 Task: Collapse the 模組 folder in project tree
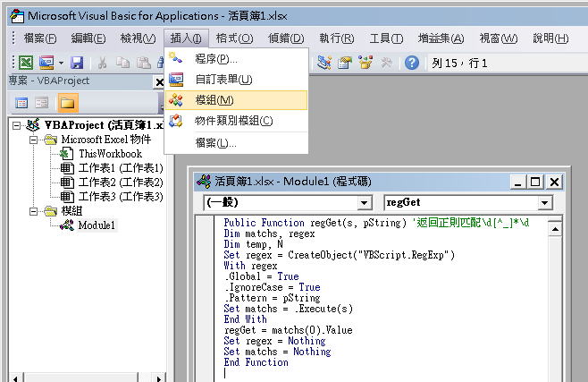click(33, 212)
